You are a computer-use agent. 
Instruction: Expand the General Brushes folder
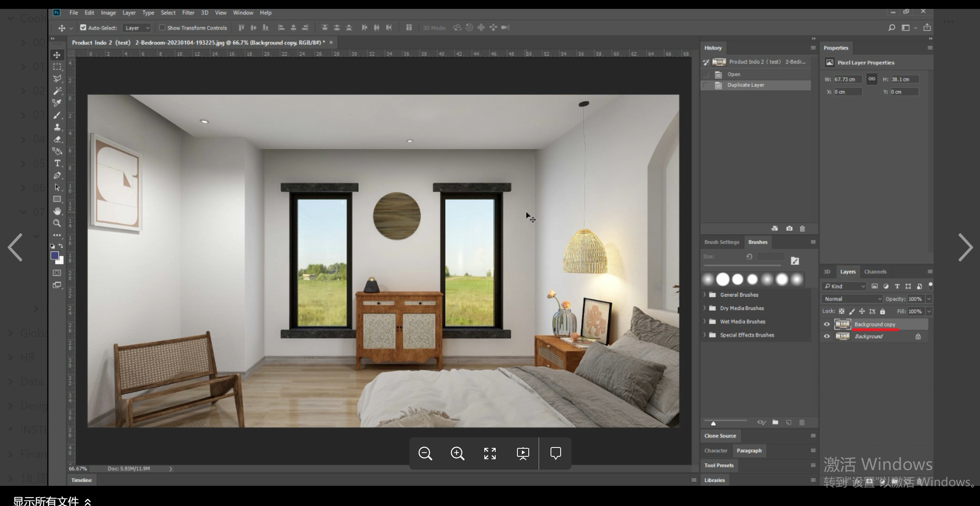705,295
